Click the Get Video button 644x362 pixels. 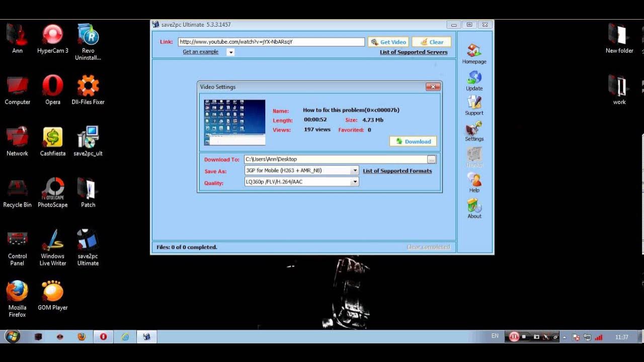pyautogui.click(x=388, y=42)
